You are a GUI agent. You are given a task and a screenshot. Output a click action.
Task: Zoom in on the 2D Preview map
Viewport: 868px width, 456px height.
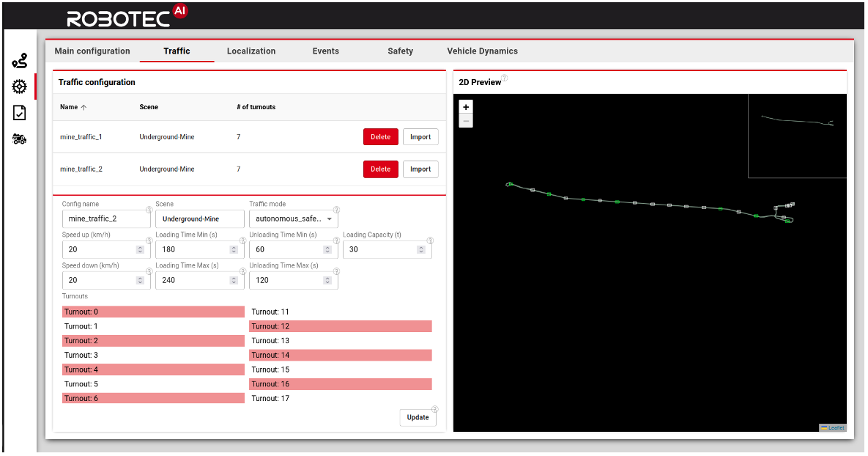coord(466,107)
